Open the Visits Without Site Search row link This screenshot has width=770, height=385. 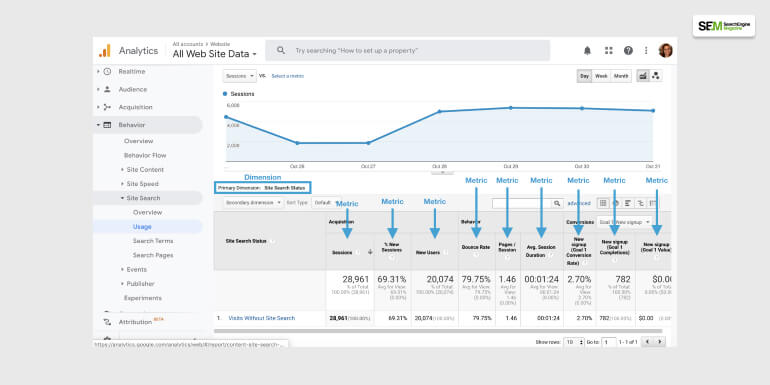(x=262, y=318)
